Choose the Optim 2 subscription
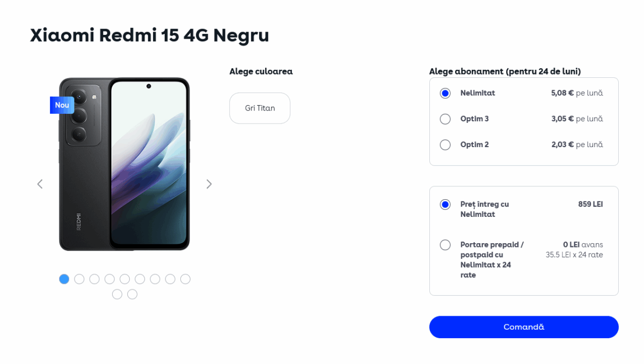The image size is (644, 364). pos(445,145)
